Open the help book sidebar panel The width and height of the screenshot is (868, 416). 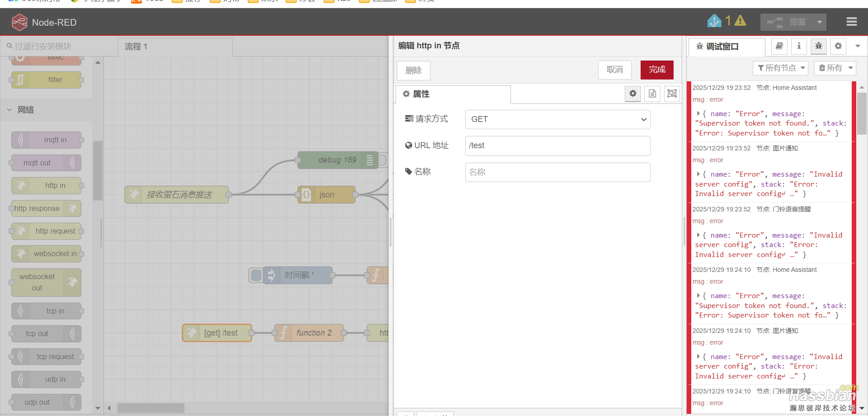(778, 47)
